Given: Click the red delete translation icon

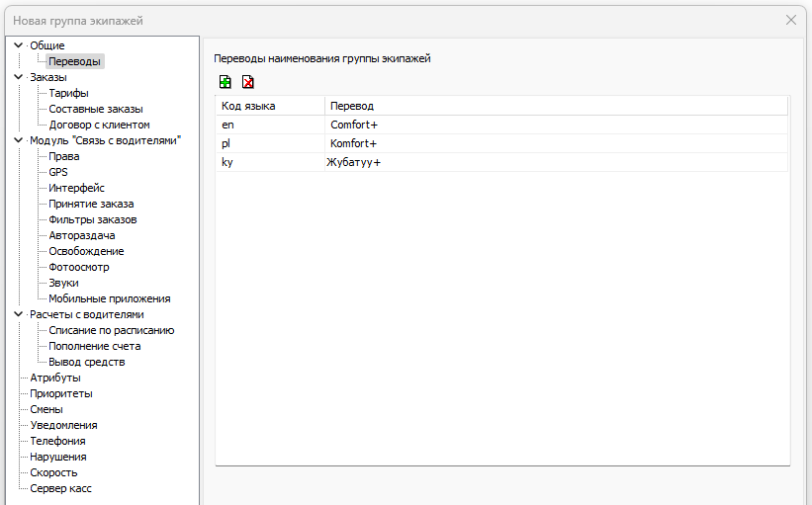Looking at the screenshot, I should coord(247,82).
